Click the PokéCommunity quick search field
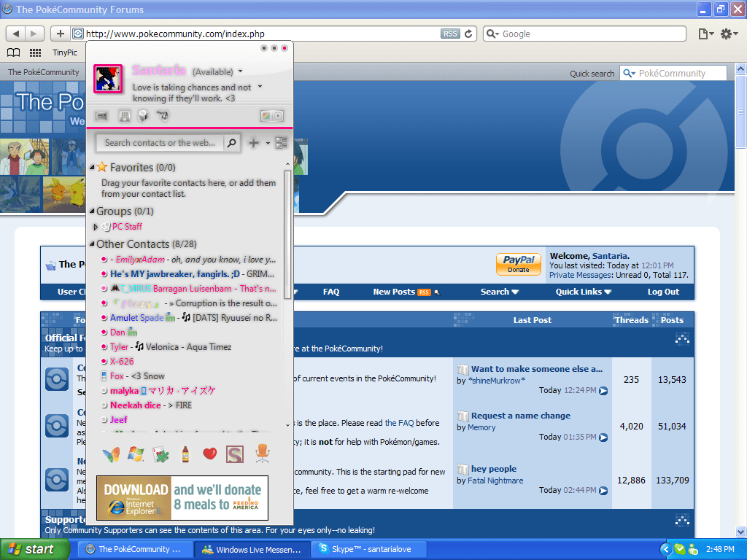Screen dimensions: 747x560 (x=673, y=74)
